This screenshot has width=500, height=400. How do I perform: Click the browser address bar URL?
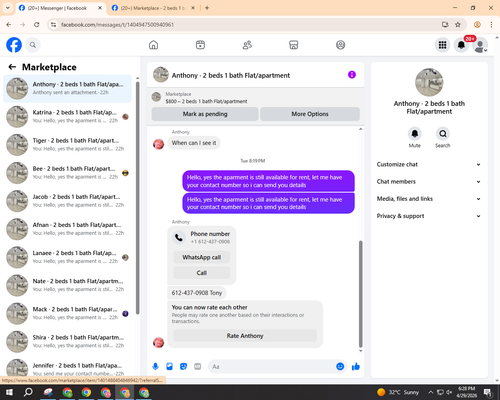pyautogui.click(x=117, y=25)
